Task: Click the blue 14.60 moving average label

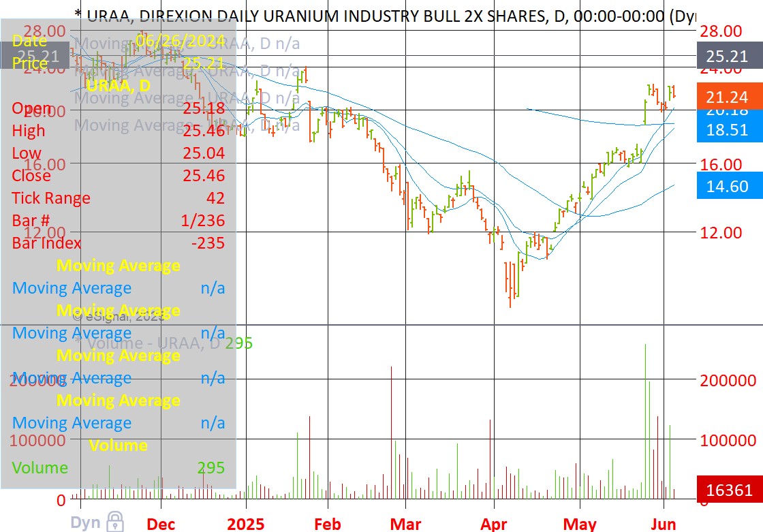Action: [x=730, y=185]
